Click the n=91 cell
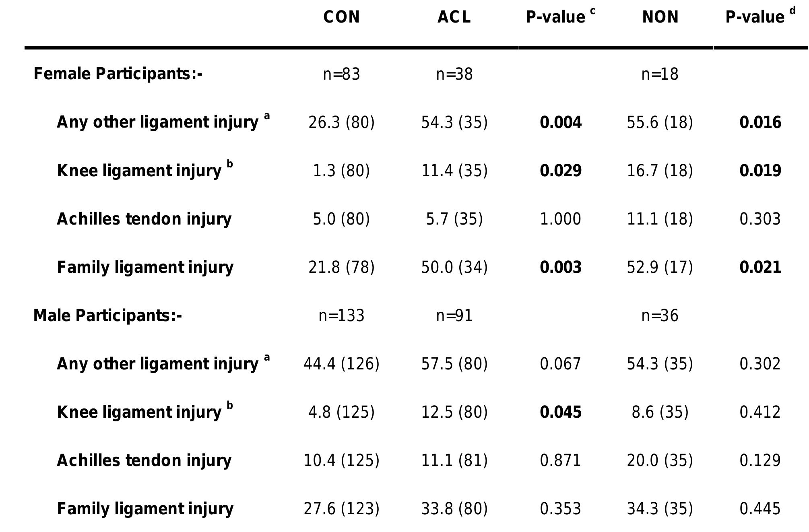809x532 pixels. pyautogui.click(x=454, y=316)
